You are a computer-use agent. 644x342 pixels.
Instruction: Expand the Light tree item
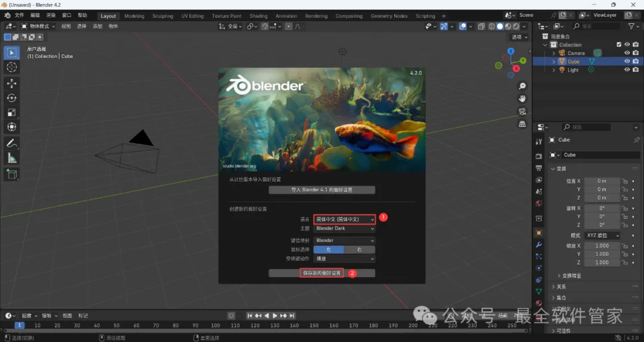[553, 70]
